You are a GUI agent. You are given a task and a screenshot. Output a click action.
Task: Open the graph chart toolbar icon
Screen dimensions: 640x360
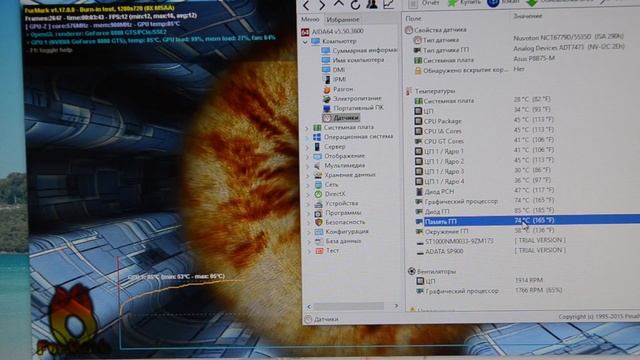389,4
